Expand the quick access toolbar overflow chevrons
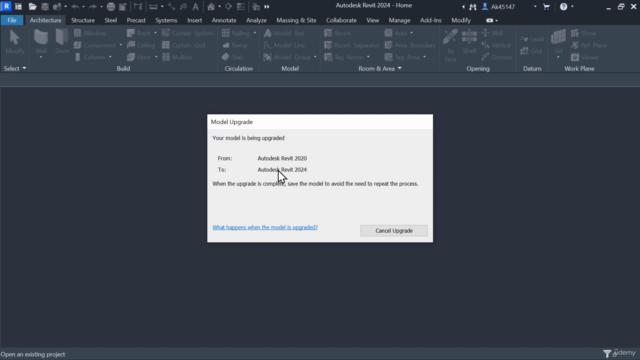The width and height of the screenshot is (640, 360). (x=267, y=7)
